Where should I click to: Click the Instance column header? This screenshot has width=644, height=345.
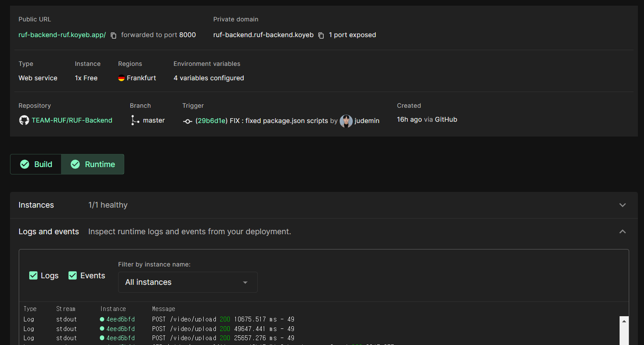point(113,309)
